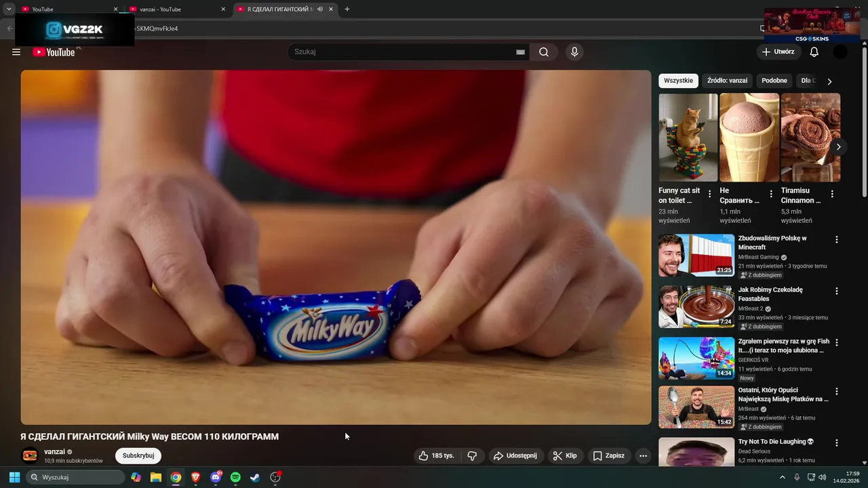Viewport: 868px width, 488px height.
Task: Open File Explorer from taskbar
Action: pos(156,477)
